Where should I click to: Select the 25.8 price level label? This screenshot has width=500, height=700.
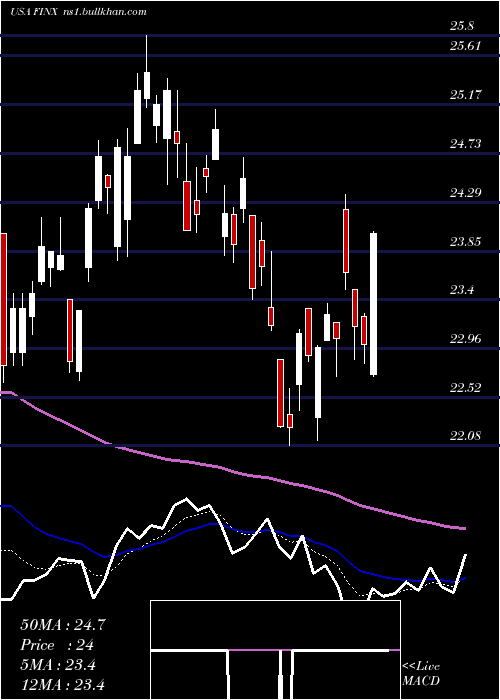[462, 26]
